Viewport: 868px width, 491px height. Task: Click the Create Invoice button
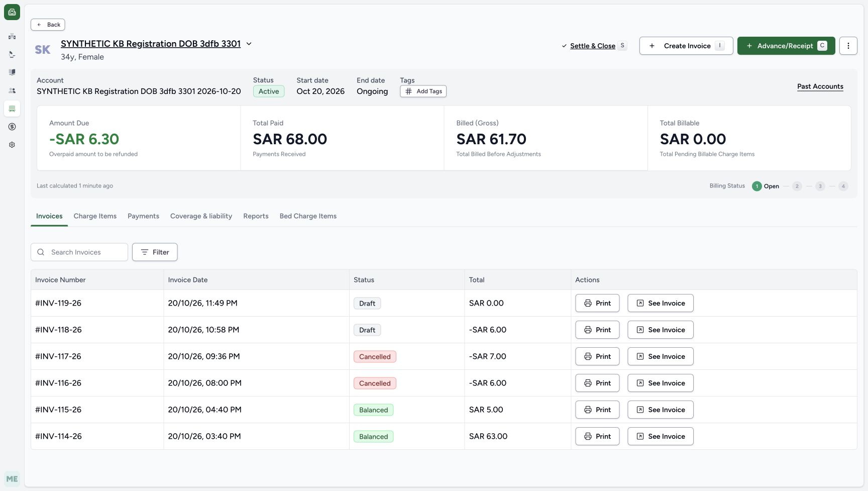[686, 46]
